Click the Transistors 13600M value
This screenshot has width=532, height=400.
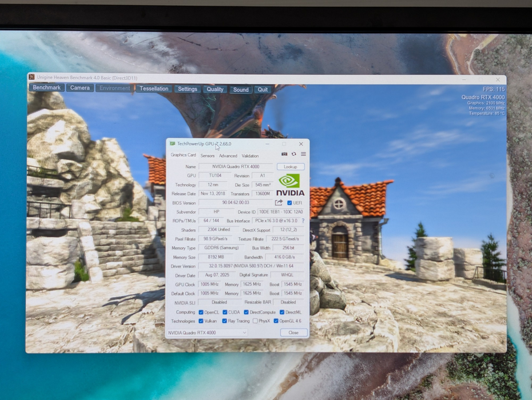pyautogui.click(x=263, y=194)
